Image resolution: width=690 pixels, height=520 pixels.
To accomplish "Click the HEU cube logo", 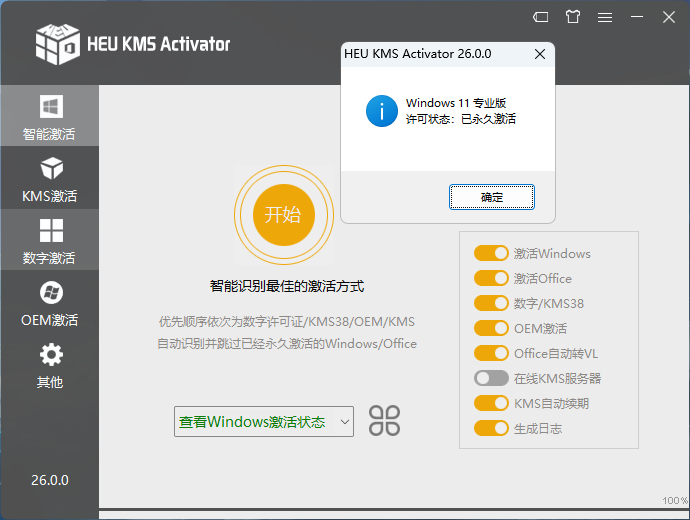I will point(57,43).
